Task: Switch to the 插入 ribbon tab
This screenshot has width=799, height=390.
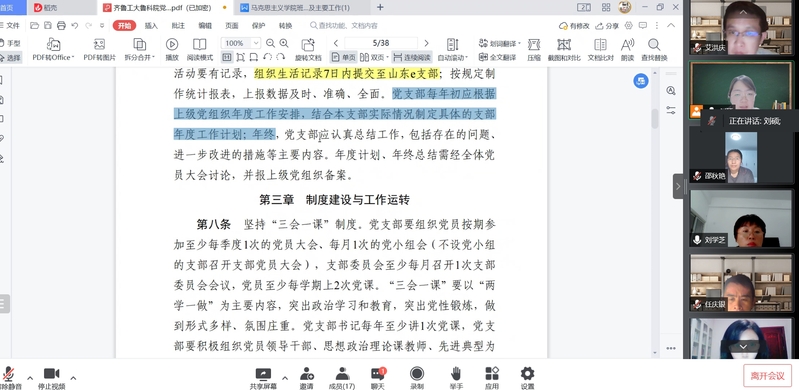Action: pyautogui.click(x=151, y=25)
